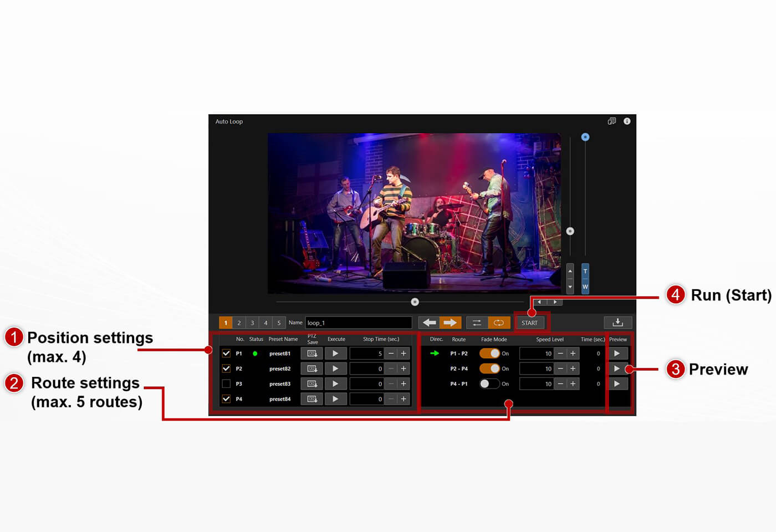
Task: Turn on Fade Mode for route P4 - P1
Action: (x=491, y=383)
